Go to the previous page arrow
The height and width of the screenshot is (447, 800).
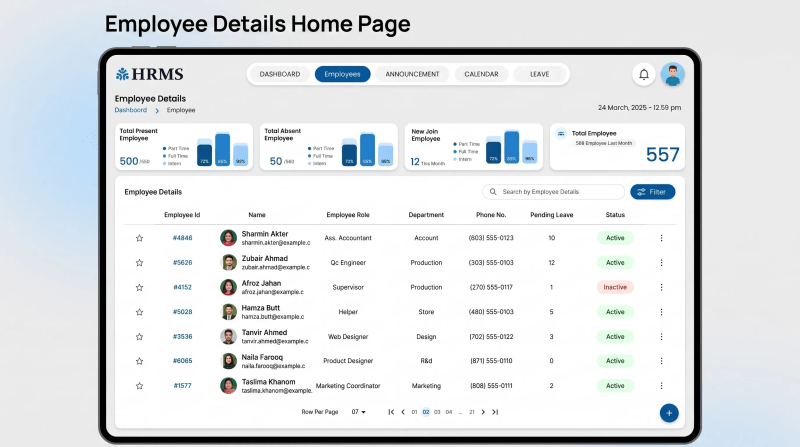click(x=403, y=412)
